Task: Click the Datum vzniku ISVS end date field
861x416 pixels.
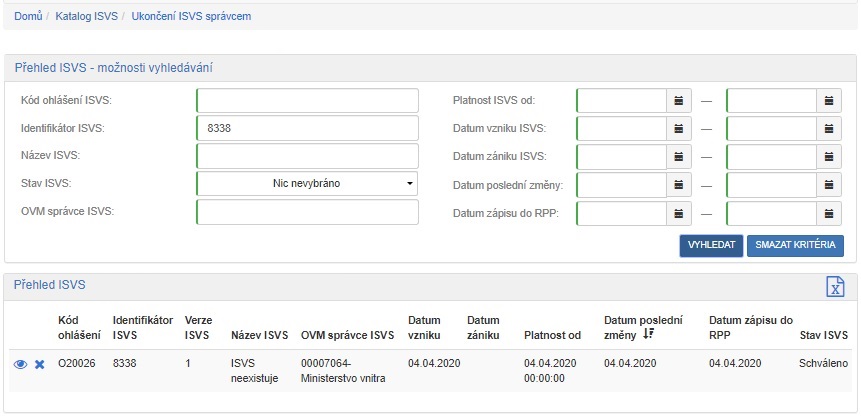Action: pyautogui.click(x=770, y=129)
